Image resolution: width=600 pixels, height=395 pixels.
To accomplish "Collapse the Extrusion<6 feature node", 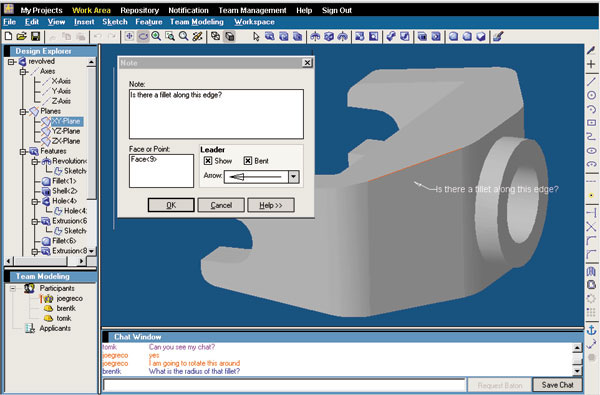I will [35, 221].
